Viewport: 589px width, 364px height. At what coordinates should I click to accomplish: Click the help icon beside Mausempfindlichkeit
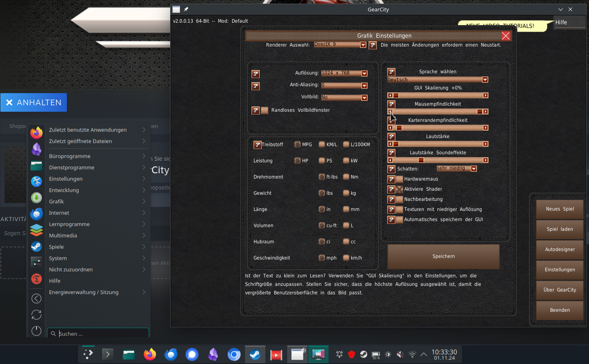(391, 104)
